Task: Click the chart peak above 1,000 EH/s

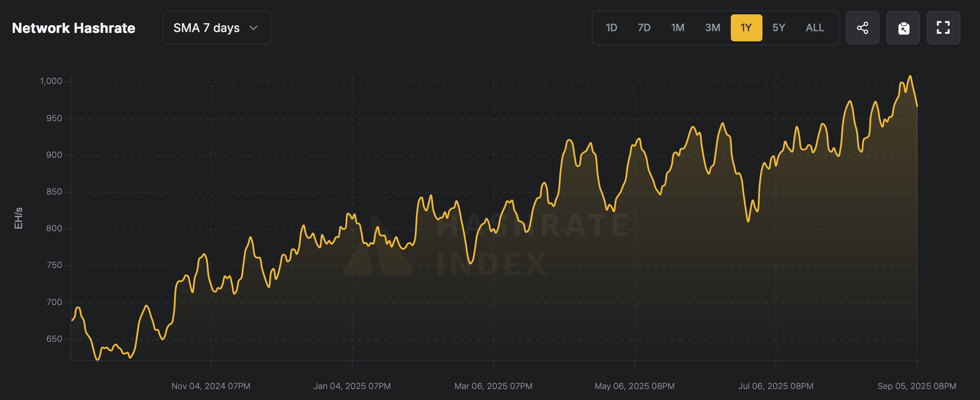Action: point(910,76)
